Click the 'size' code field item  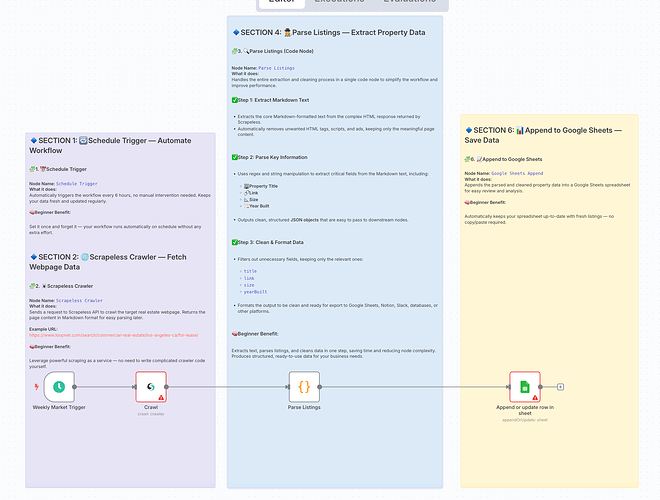click(249, 285)
